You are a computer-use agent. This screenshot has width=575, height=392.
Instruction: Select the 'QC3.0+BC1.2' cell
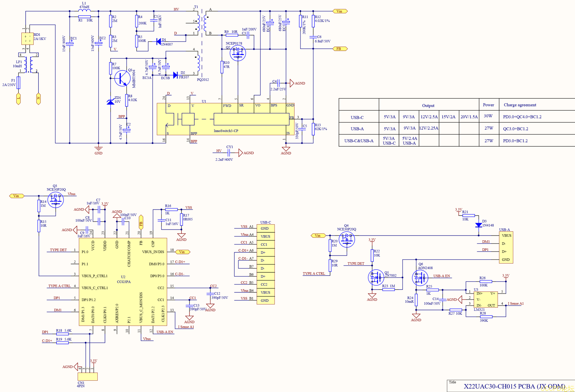[x=515, y=129]
